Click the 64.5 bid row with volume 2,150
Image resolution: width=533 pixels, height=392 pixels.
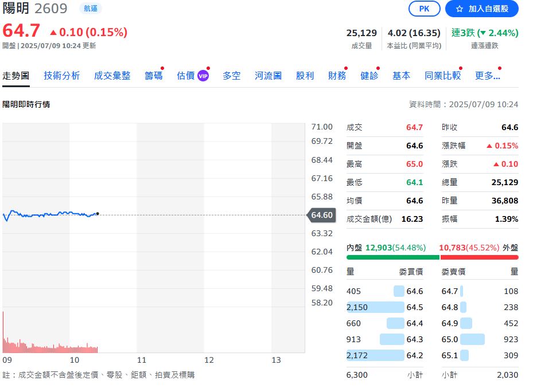[x=385, y=307]
